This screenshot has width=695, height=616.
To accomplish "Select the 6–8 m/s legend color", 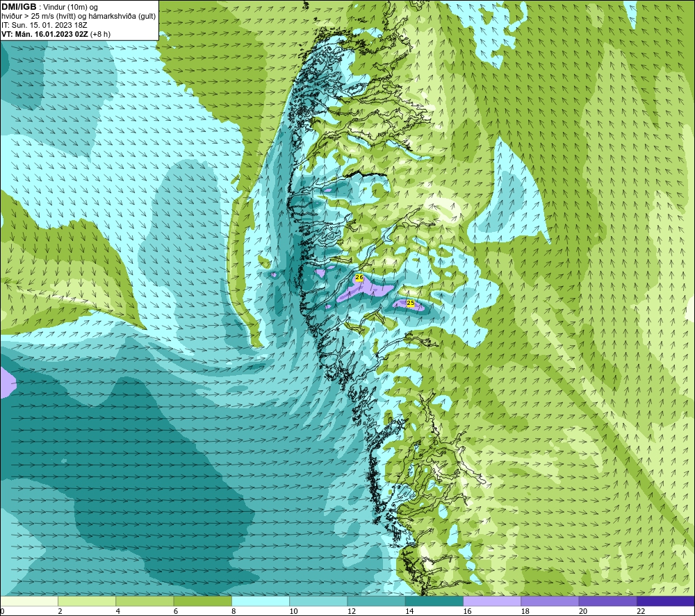I will (x=202, y=601).
